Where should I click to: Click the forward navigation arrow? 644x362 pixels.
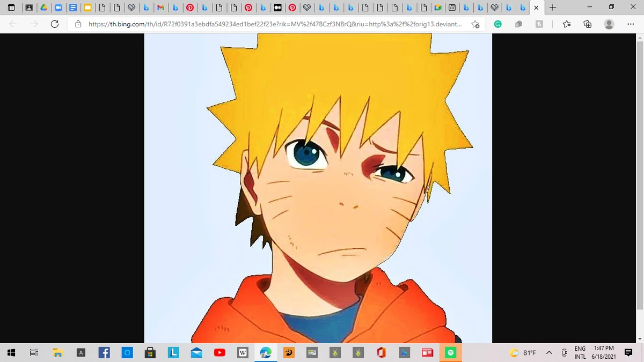[33, 24]
